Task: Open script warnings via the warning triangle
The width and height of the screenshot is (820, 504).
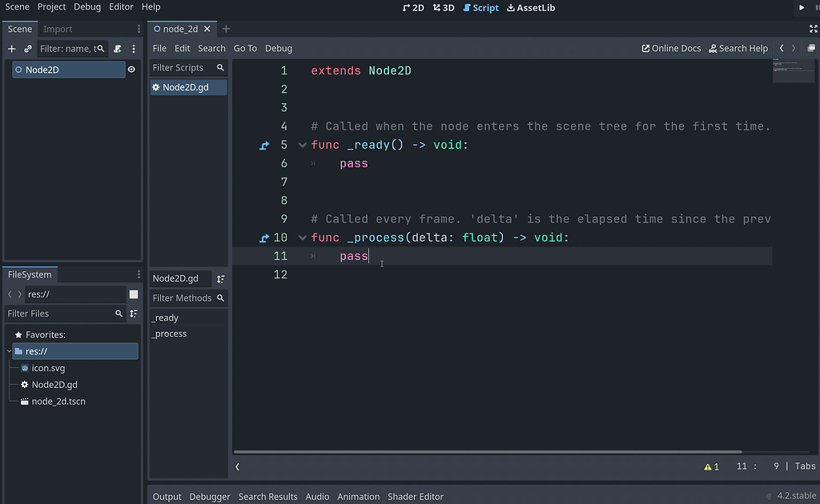Action: click(x=709, y=466)
